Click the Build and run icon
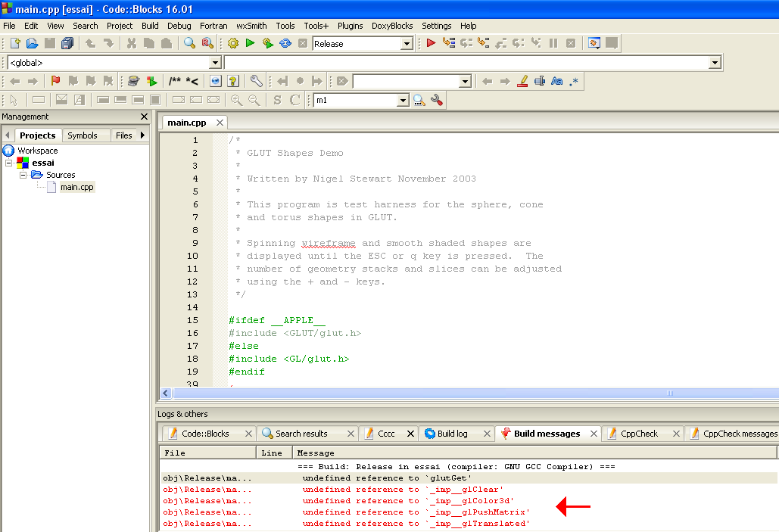Screen dimensions: 779x532 coord(268,43)
